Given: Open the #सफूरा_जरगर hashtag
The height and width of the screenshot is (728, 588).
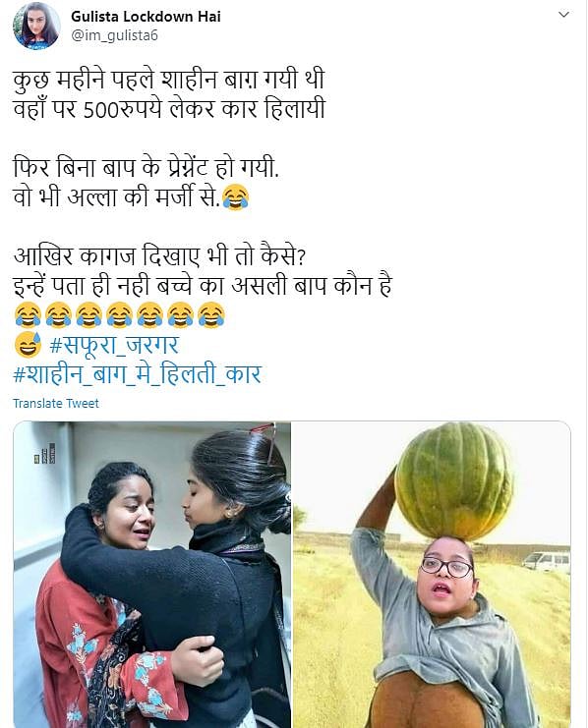Looking at the screenshot, I should tap(114, 345).
